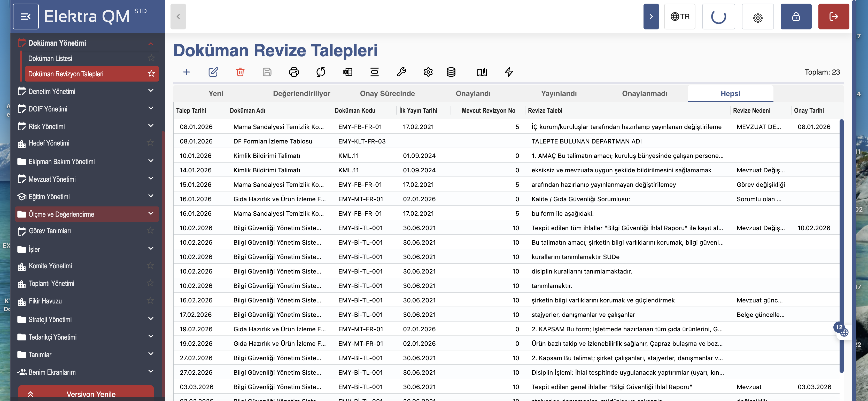Click the blue padlock lock button
The width and height of the screenshot is (868, 401).
pos(796,17)
